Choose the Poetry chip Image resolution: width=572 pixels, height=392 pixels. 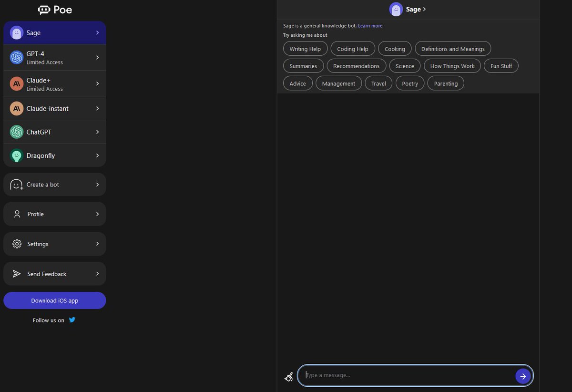pos(410,83)
